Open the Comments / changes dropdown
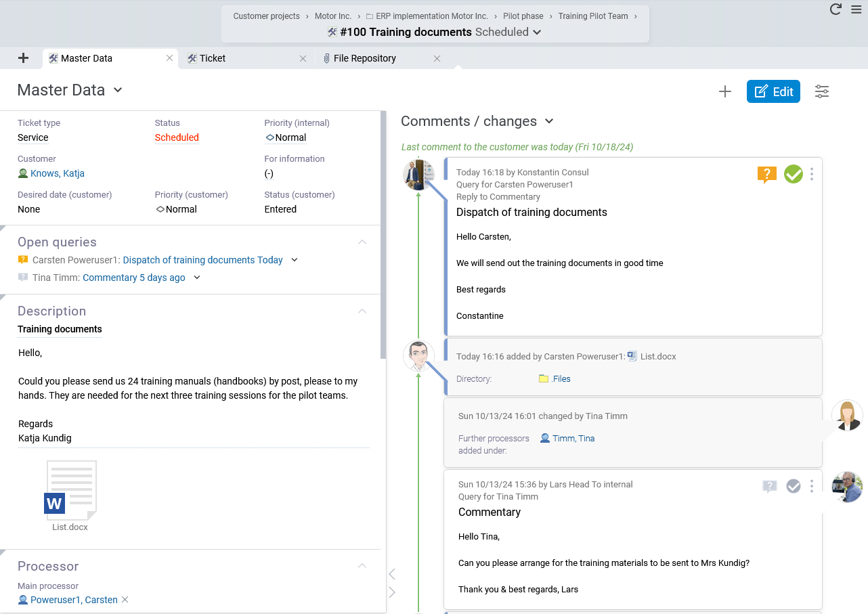Screen dimensions: 868x614 point(549,121)
